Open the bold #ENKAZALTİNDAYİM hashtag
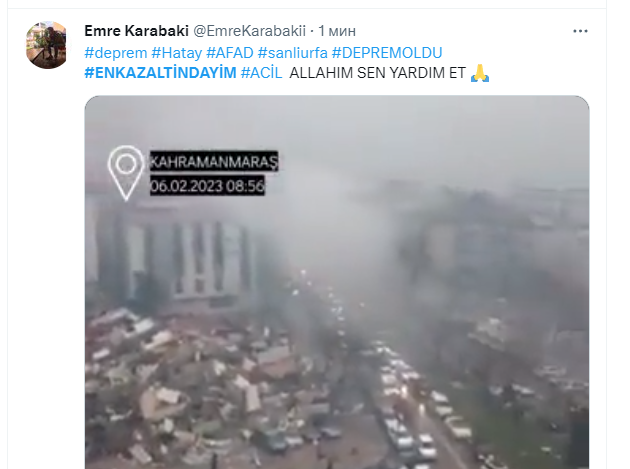 (x=160, y=73)
